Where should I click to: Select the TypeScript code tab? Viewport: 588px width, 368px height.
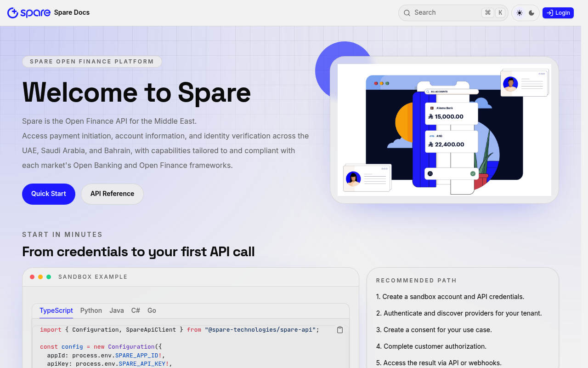point(56,310)
